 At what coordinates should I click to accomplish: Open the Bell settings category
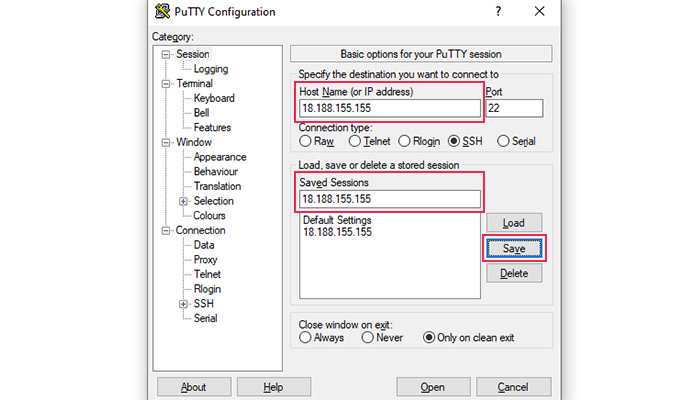coord(201,113)
